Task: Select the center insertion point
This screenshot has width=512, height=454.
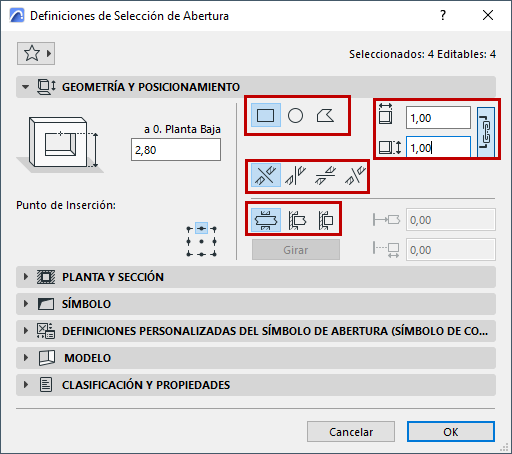Action: tap(201, 241)
